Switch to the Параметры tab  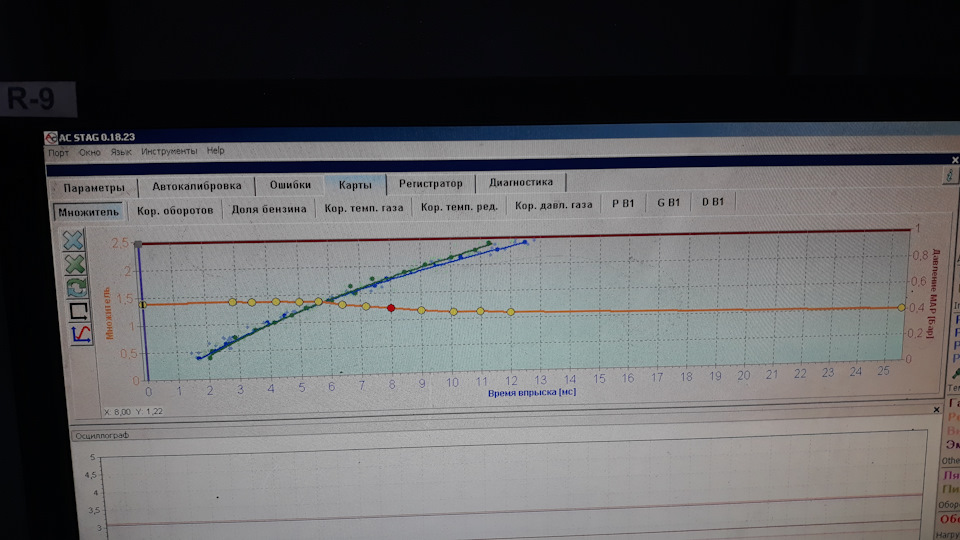click(x=94, y=188)
